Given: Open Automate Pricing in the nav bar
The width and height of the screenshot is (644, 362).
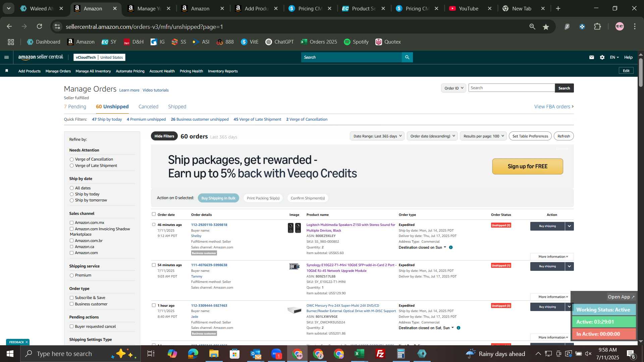Looking at the screenshot, I should tap(130, 71).
